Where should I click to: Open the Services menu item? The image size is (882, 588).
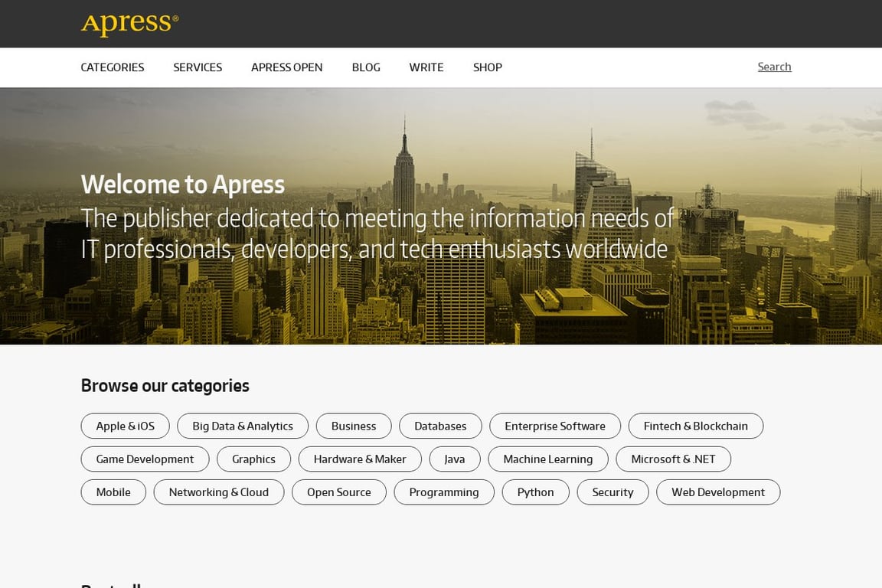click(x=198, y=67)
